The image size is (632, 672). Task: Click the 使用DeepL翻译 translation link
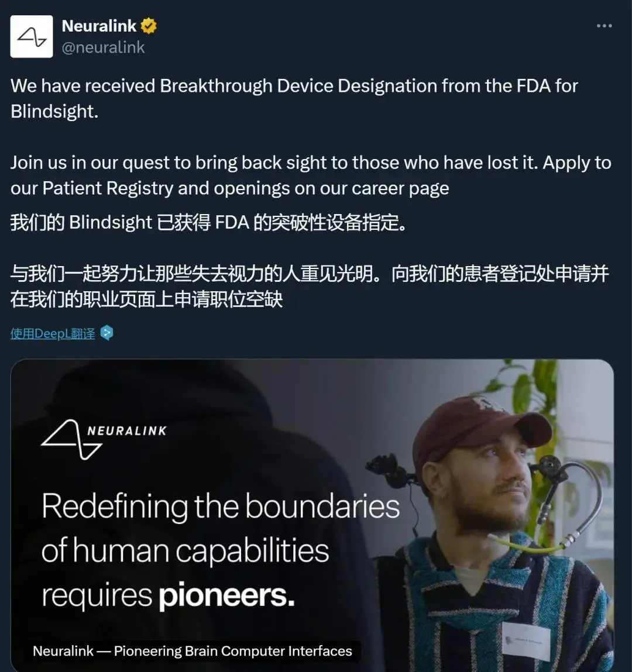(53, 333)
